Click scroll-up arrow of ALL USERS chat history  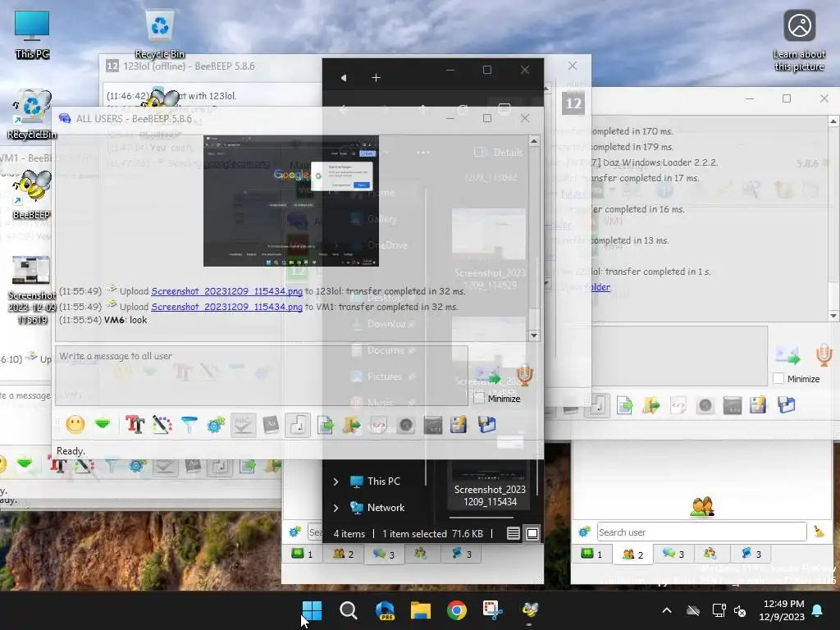point(533,141)
